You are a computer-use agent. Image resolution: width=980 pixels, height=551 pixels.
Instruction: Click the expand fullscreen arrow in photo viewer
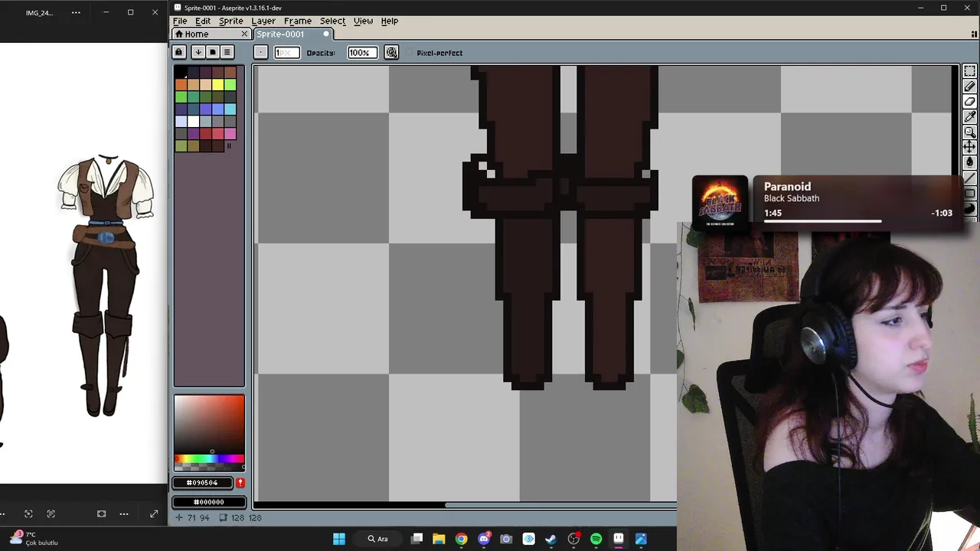(x=154, y=514)
